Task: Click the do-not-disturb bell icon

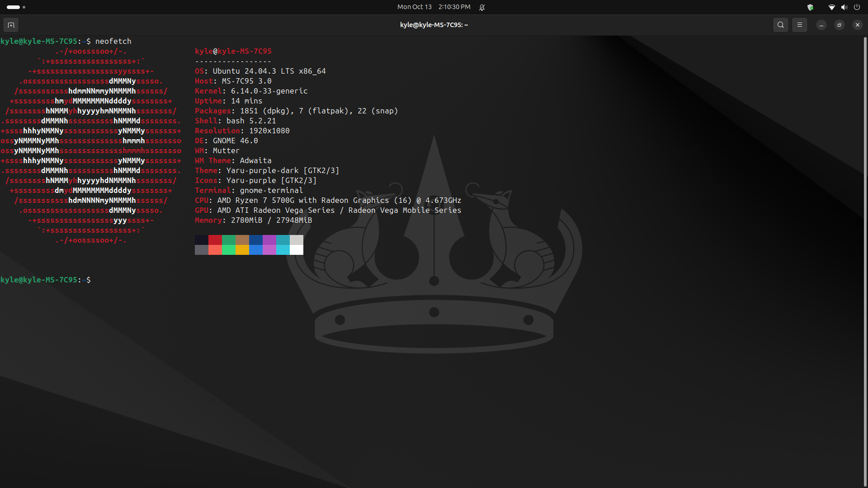Action: [x=482, y=7]
